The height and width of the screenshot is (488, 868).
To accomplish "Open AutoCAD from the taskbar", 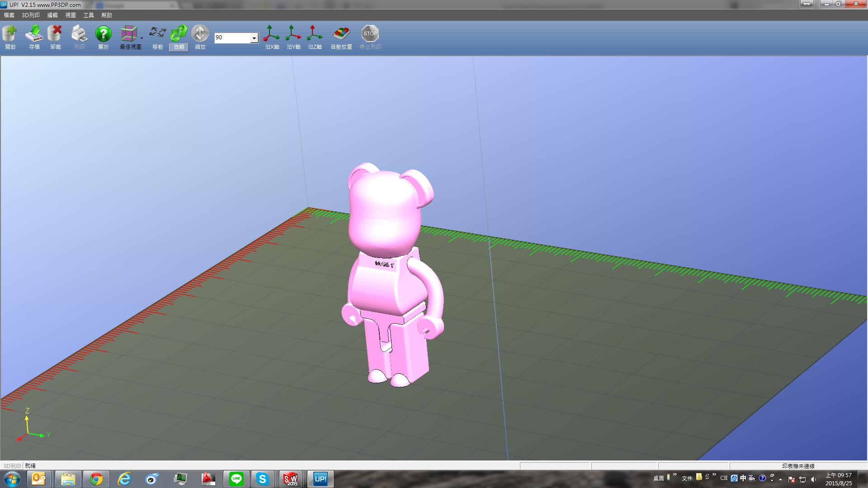I will click(208, 479).
